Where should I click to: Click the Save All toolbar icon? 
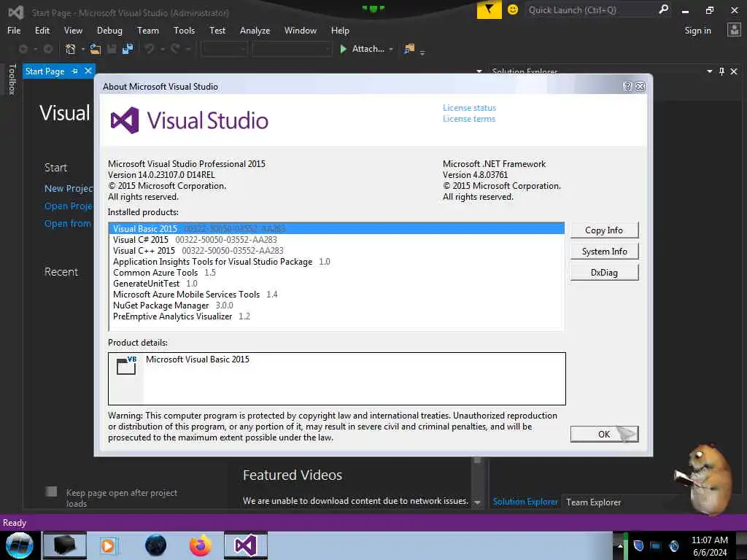click(127, 49)
